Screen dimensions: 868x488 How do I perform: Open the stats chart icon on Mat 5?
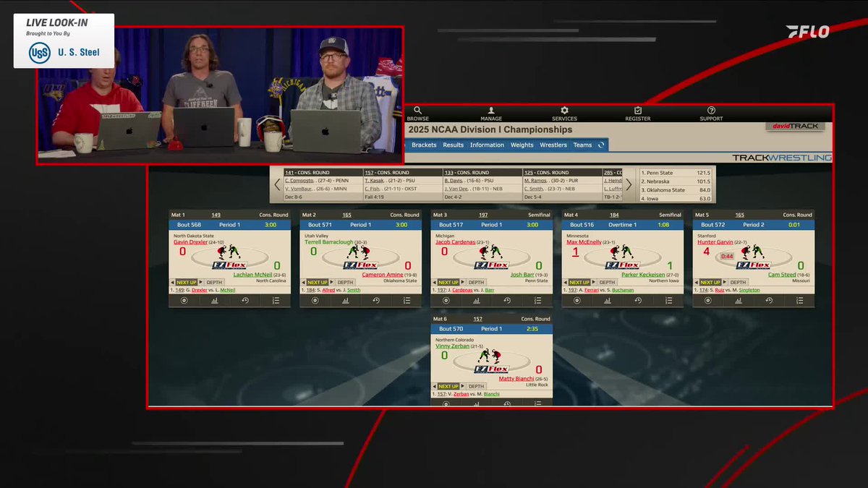point(739,301)
